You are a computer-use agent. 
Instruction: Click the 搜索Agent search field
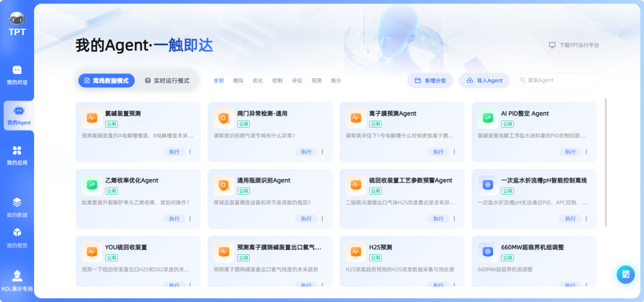tap(561, 81)
